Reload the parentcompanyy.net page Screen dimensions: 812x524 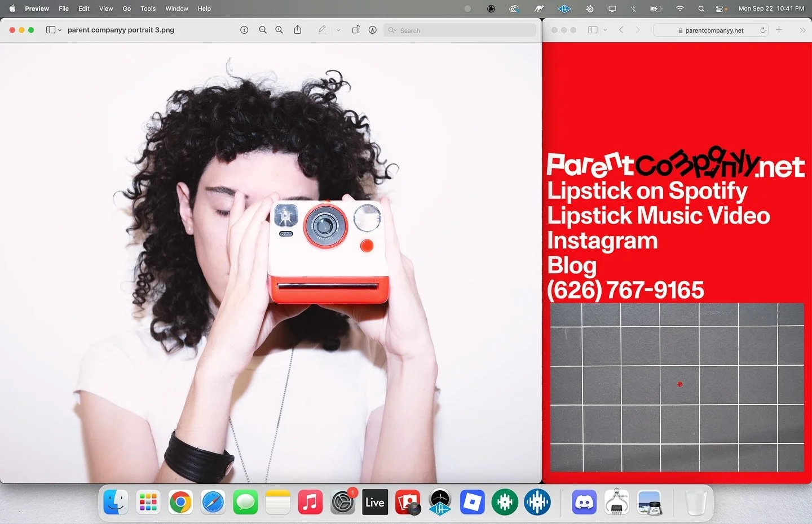[x=763, y=30]
